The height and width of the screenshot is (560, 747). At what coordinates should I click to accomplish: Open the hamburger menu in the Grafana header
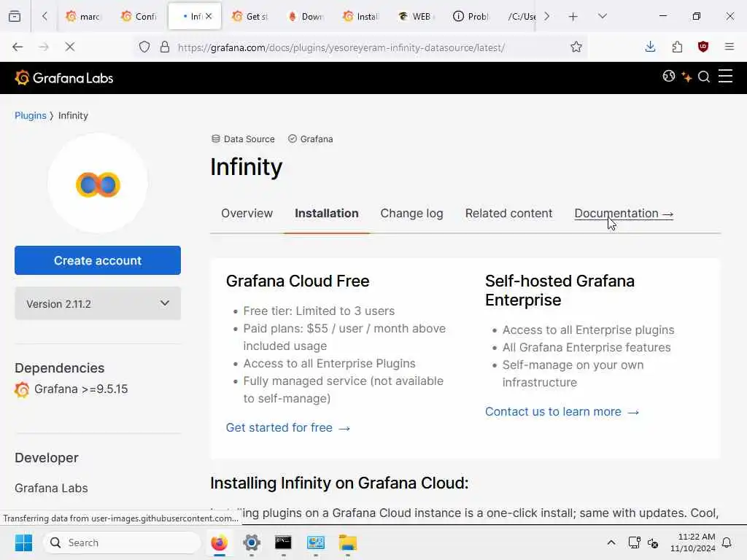coord(725,76)
